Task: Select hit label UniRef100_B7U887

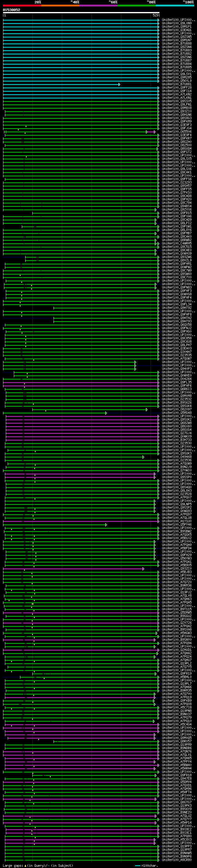Action: (177, 61)
